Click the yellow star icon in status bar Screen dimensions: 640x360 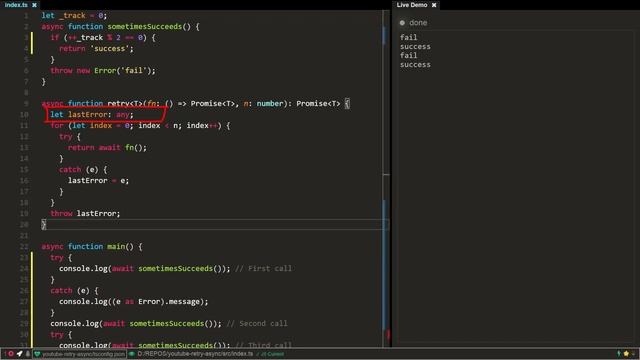(626, 353)
